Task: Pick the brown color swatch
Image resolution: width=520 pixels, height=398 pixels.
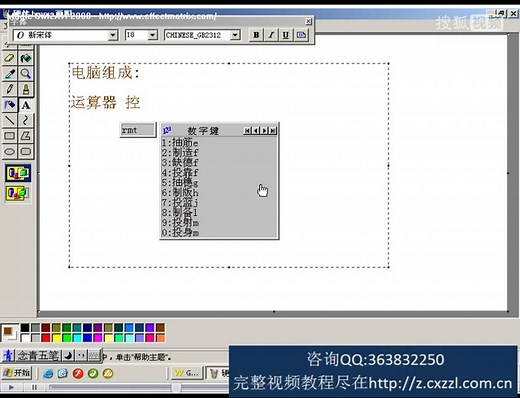Action: (160, 327)
